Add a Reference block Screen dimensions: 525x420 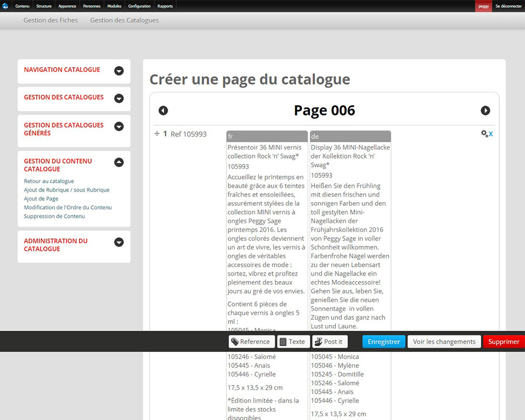pos(251,342)
